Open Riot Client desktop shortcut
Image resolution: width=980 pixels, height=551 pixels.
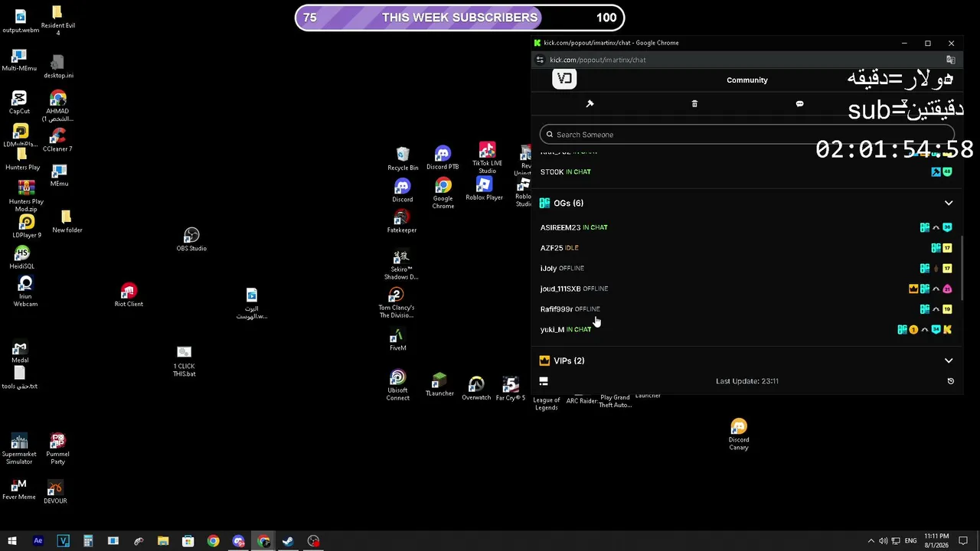(129, 295)
